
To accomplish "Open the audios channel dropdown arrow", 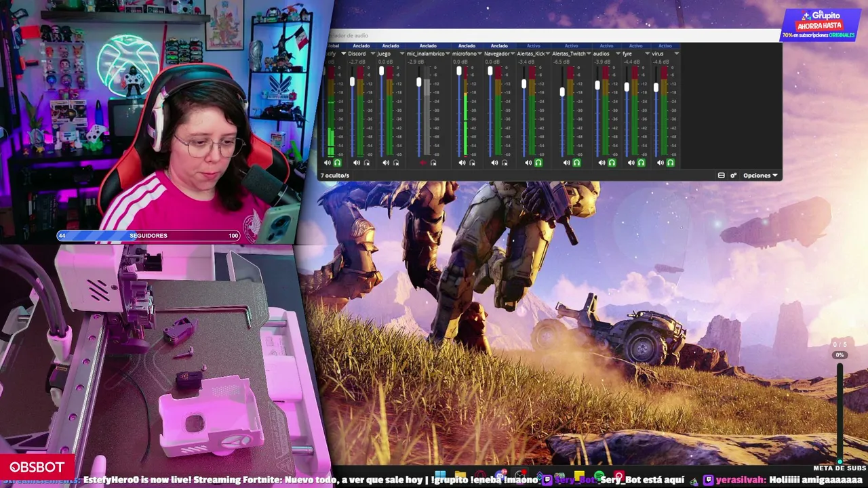I will click(617, 54).
